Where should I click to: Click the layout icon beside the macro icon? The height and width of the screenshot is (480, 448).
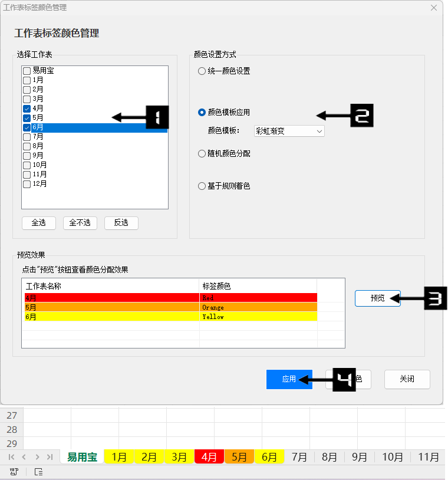click(x=39, y=472)
